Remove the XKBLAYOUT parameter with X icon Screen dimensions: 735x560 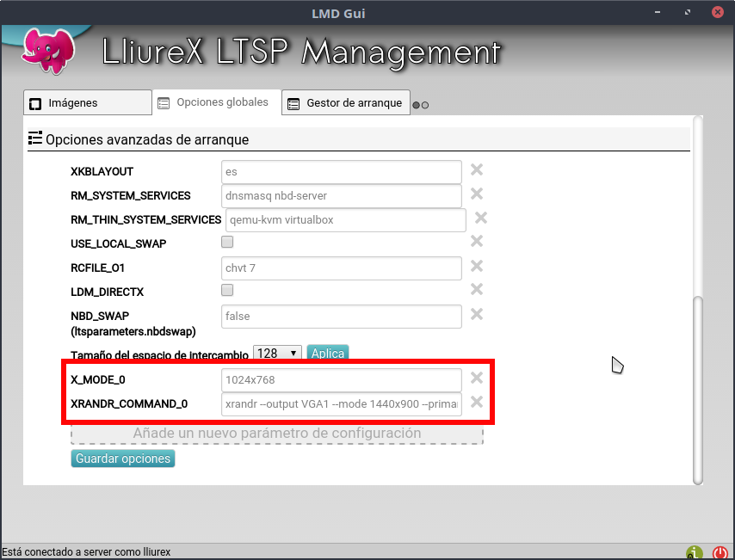[476, 170]
